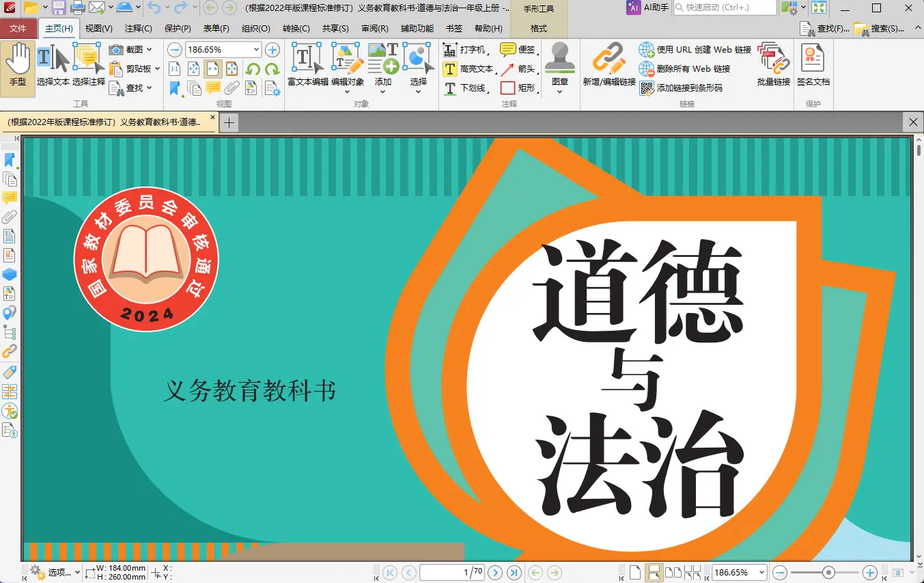This screenshot has height=583, width=924.
Task: Switch to single page layout in the status bar
Action: click(x=634, y=573)
